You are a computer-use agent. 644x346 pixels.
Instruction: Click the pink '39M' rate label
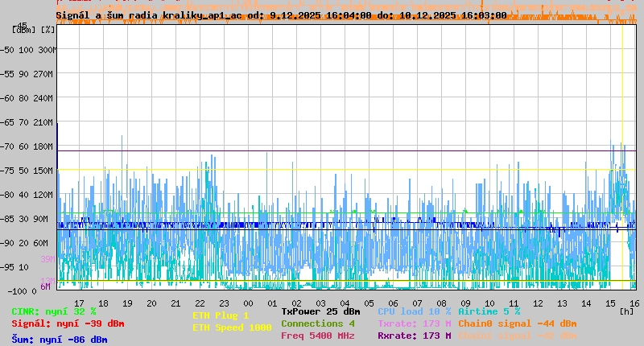pyautogui.click(x=47, y=259)
